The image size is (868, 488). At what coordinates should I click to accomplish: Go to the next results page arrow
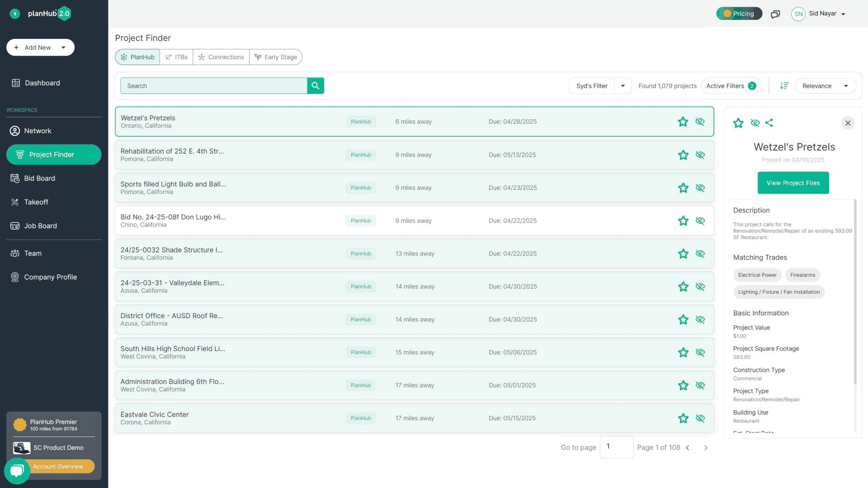[706, 448]
